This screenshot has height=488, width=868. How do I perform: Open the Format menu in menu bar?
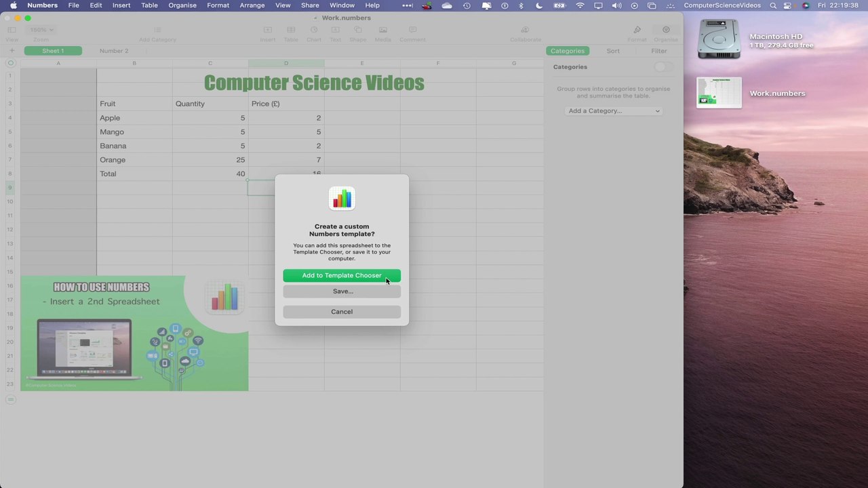pyautogui.click(x=218, y=5)
